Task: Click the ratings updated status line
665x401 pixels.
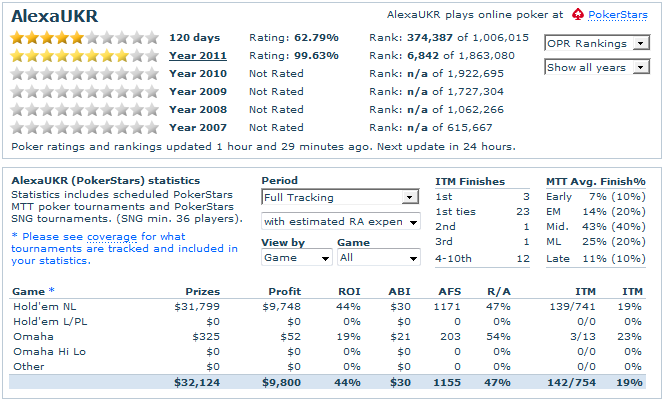Action: click(x=263, y=147)
